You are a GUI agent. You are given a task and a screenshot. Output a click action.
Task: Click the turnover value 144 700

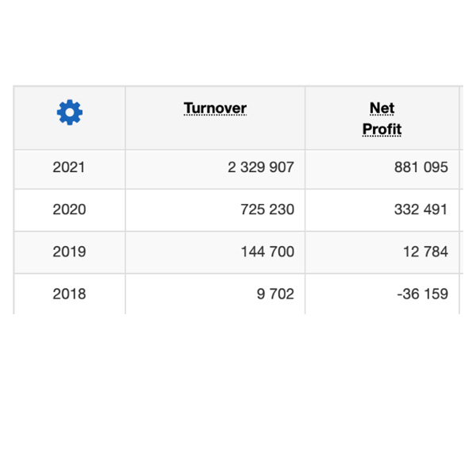click(267, 251)
